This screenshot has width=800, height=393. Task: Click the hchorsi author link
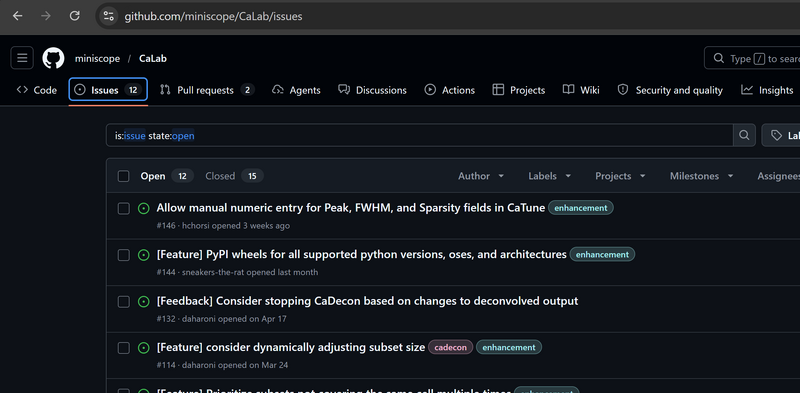tap(196, 226)
